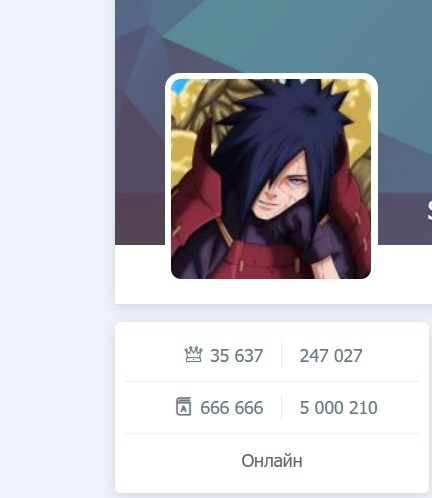Click the book icon beside 666 666
Image resolution: width=432 pixels, height=498 pixels.
[183, 406]
